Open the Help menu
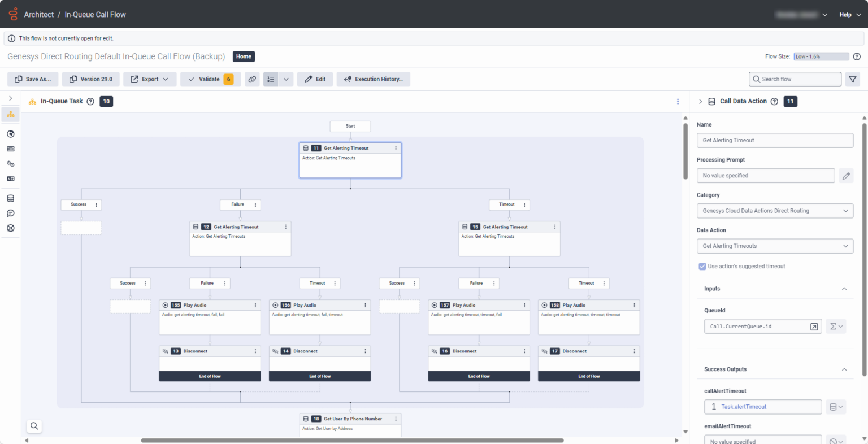The image size is (868, 444). 849,15
